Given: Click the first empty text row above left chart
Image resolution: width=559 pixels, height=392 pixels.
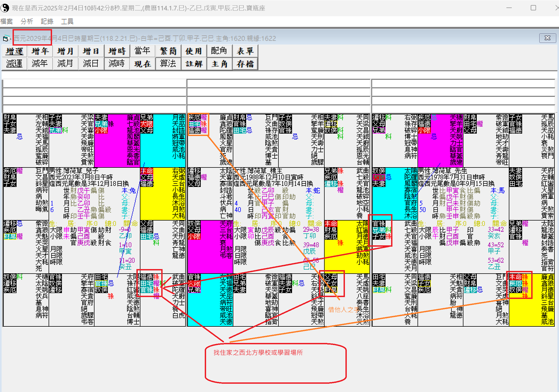Looking at the screenshot, I should (94, 83).
